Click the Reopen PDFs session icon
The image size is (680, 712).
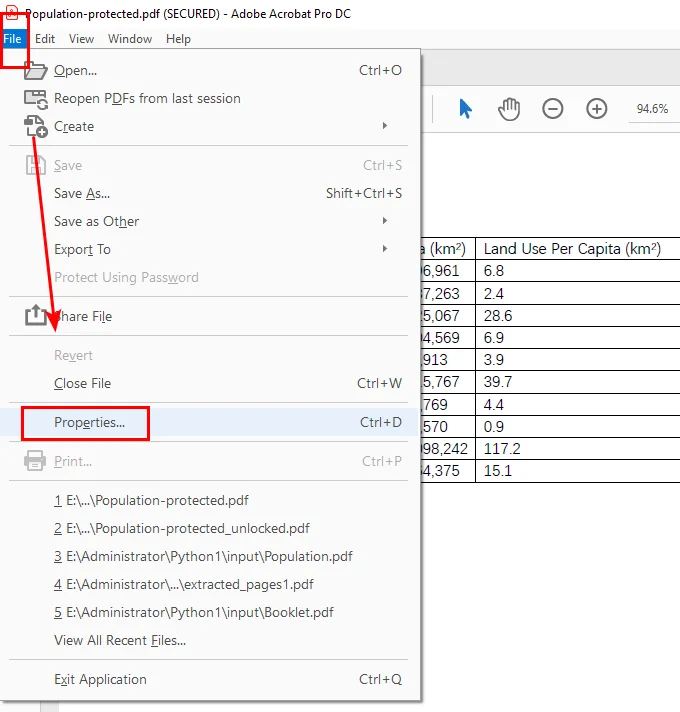pyautogui.click(x=35, y=99)
